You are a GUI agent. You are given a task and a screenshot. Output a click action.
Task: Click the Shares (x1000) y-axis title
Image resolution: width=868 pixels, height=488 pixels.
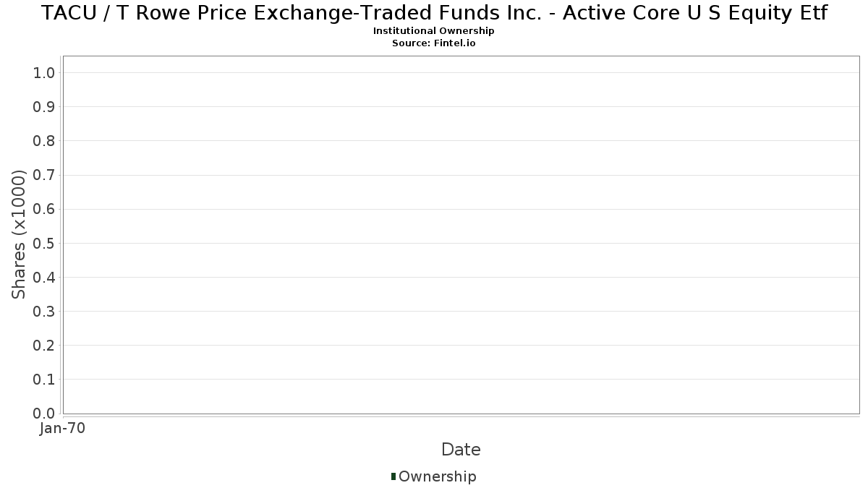click(19, 234)
